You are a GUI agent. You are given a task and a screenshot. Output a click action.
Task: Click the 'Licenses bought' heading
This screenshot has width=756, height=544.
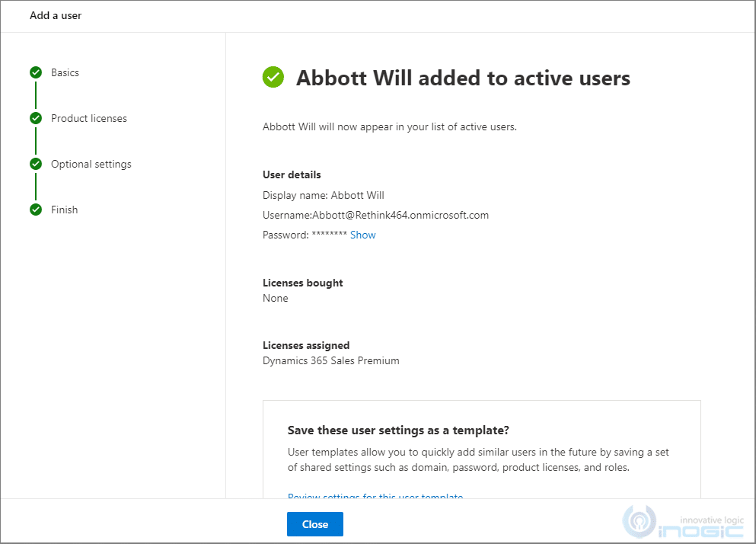pos(303,283)
